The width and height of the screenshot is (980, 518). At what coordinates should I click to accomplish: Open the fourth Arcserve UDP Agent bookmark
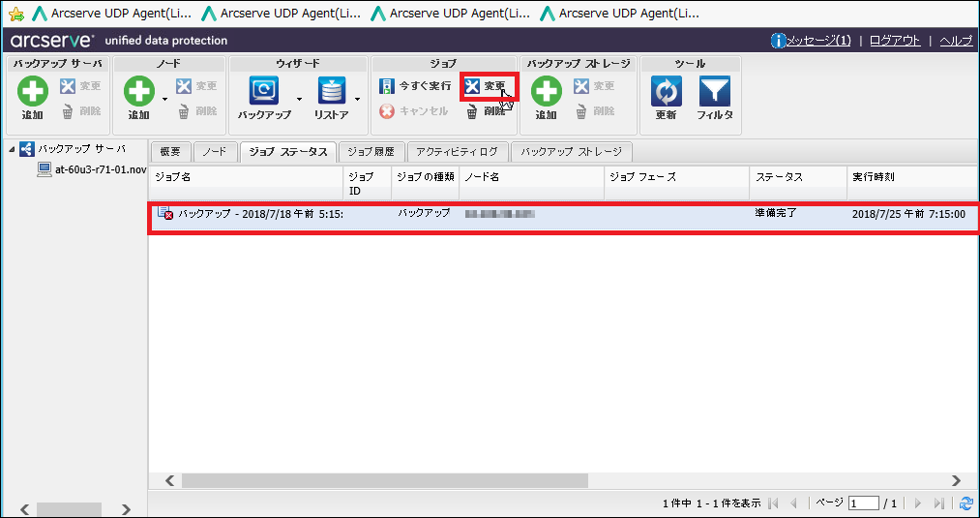pos(620,14)
